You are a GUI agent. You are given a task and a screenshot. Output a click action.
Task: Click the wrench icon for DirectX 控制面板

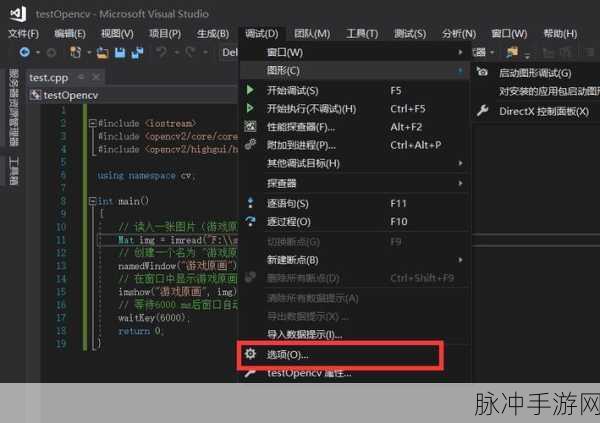point(482,111)
